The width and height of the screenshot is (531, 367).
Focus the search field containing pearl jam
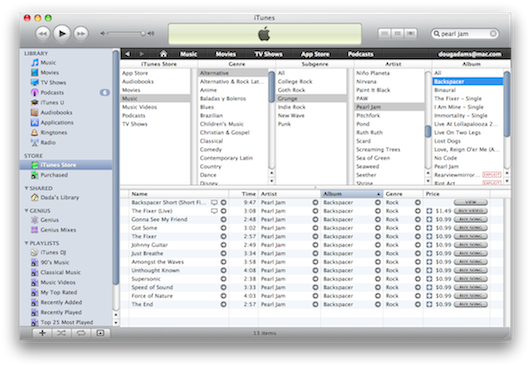pos(465,34)
